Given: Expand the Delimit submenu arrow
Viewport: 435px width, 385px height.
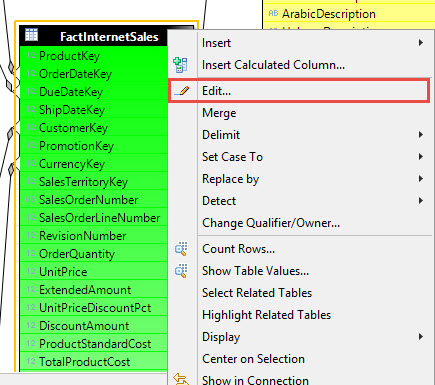Looking at the screenshot, I should (421, 135).
